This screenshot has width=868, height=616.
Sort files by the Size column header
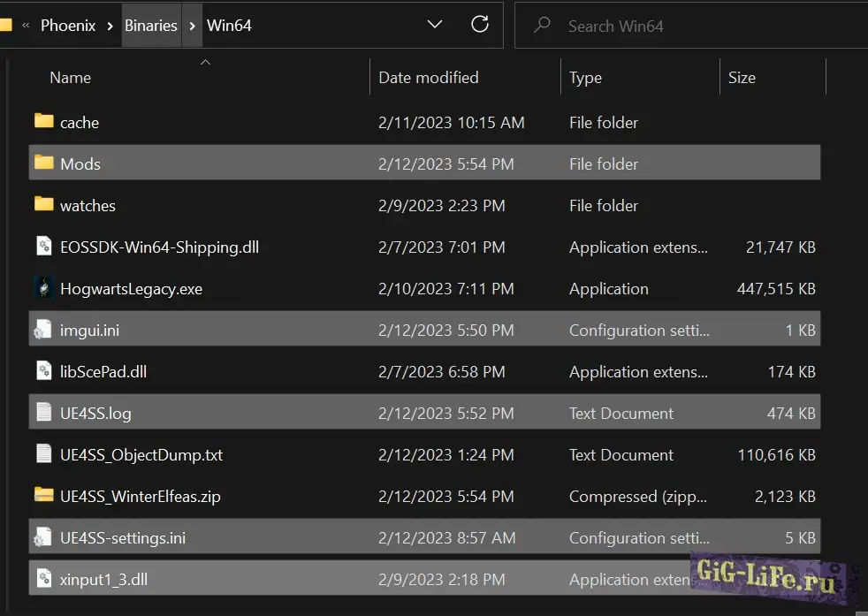[742, 78]
